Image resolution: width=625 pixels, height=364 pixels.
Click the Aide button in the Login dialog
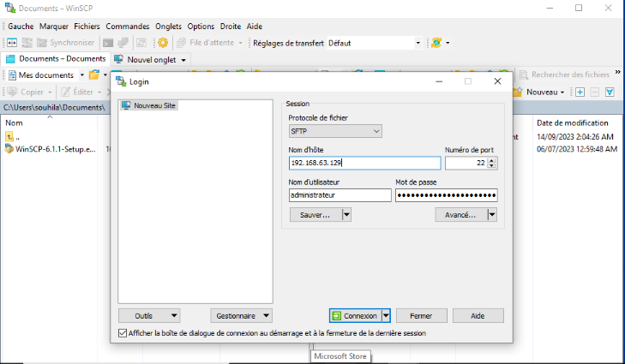[478, 316]
